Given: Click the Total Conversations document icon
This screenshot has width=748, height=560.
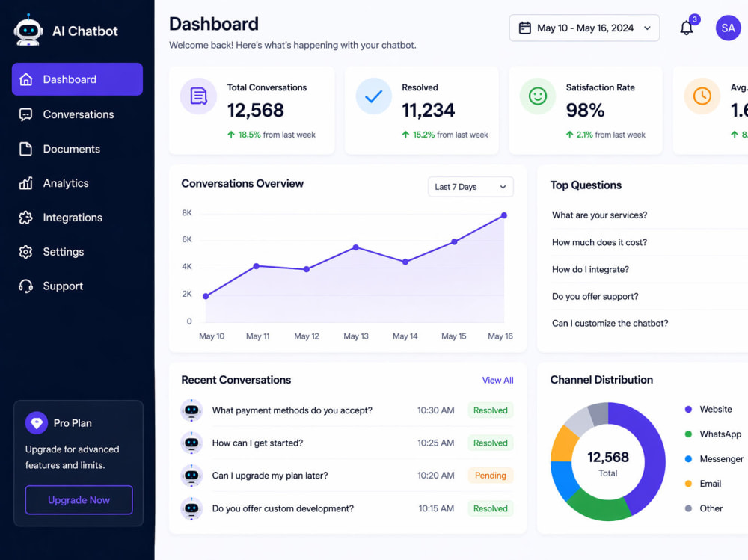Looking at the screenshot, I should click(x=198, y=96).
